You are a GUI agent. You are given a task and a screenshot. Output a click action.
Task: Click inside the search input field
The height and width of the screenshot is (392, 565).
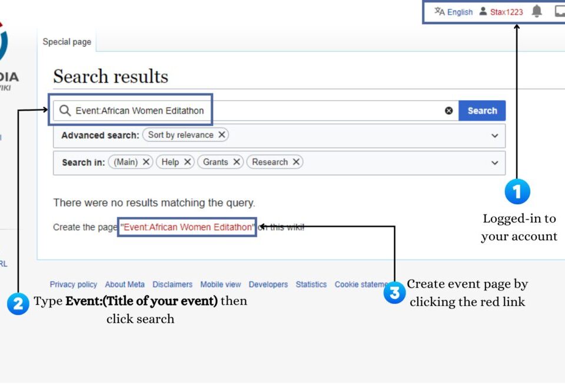point(235,110)
